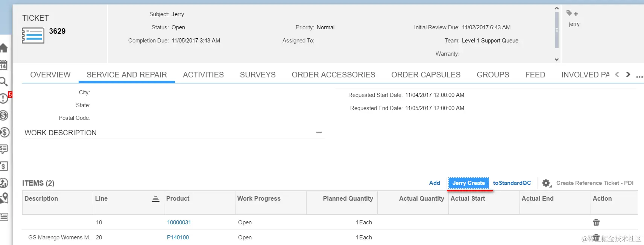
Task: Delete item line 10 with trash icon
Action: click(596, 222)
